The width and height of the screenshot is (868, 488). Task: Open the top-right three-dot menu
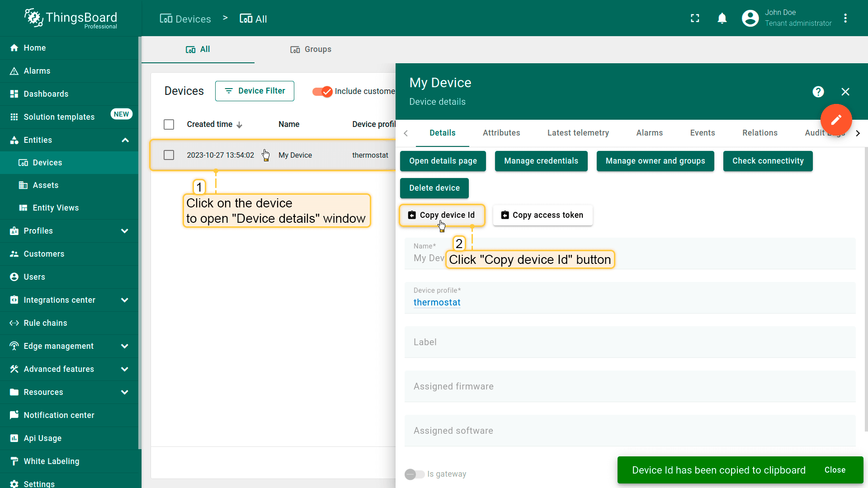click(x=845, y=18)
